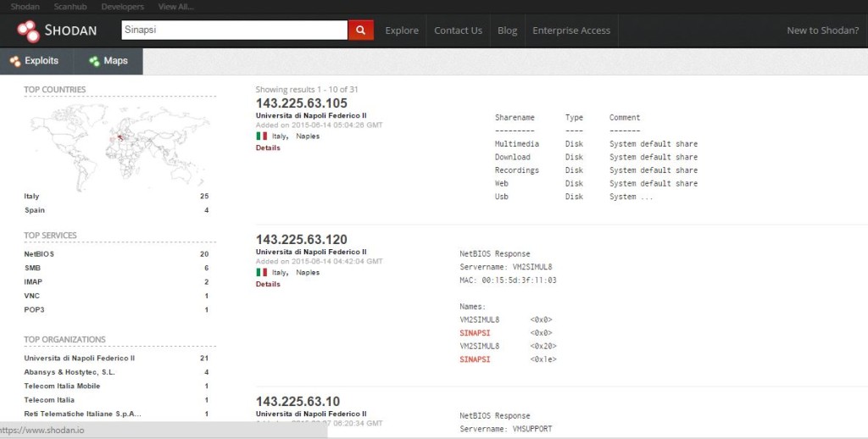
Task: Open the Contact Us page
Action: pos(458,31)
